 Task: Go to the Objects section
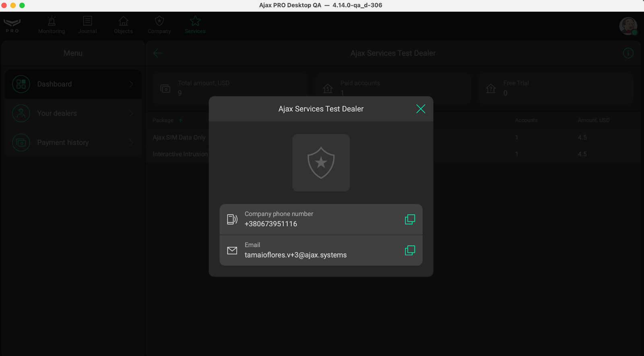point(123,25)
